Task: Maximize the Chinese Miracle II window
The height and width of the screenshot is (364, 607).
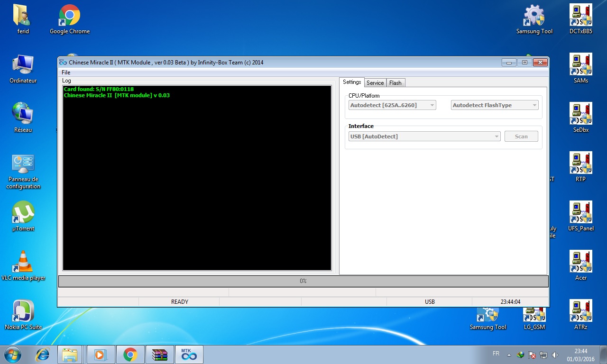Action: 524,62
